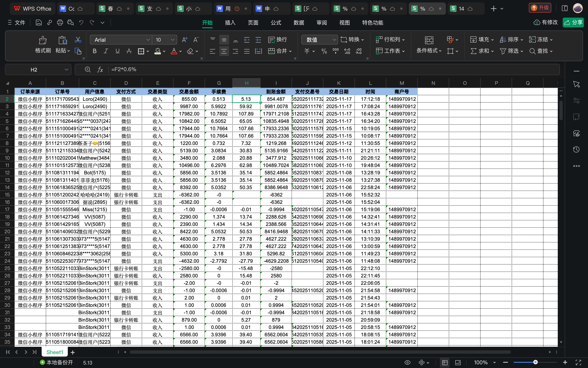Open the Formulas (公式) ribbon tab
Screen dimensions: 588x368
pos(276,23)
